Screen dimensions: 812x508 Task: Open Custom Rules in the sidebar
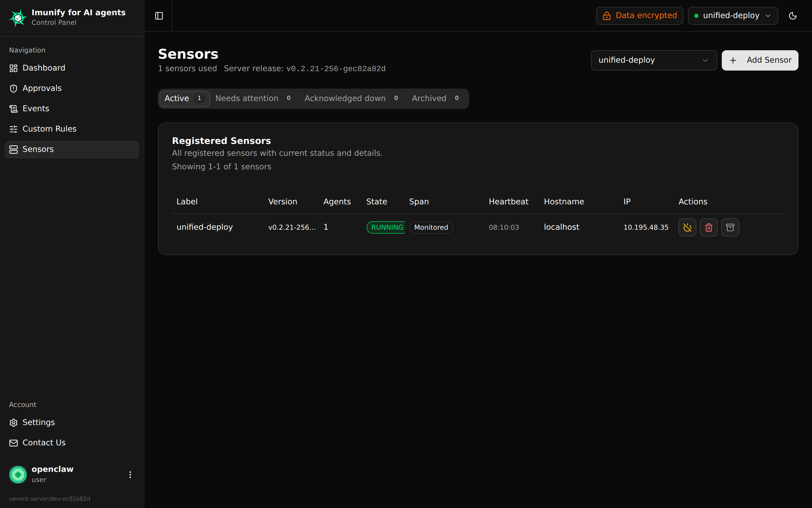[72, 129]
